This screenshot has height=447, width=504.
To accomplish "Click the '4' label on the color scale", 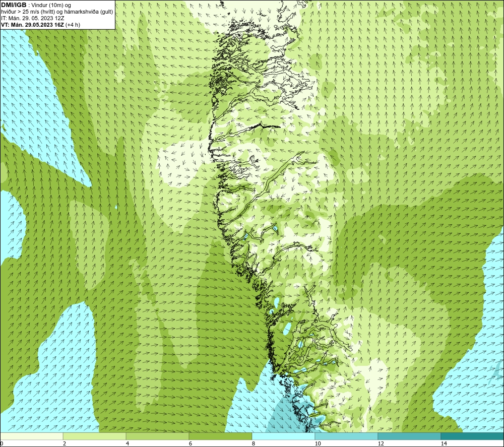I will [x=128, y=444].
